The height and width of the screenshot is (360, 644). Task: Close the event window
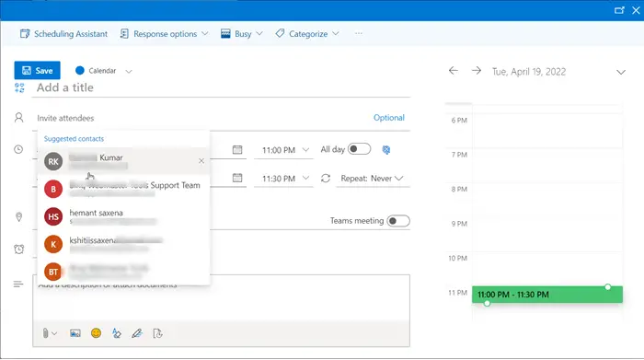(x=636, y=10)
